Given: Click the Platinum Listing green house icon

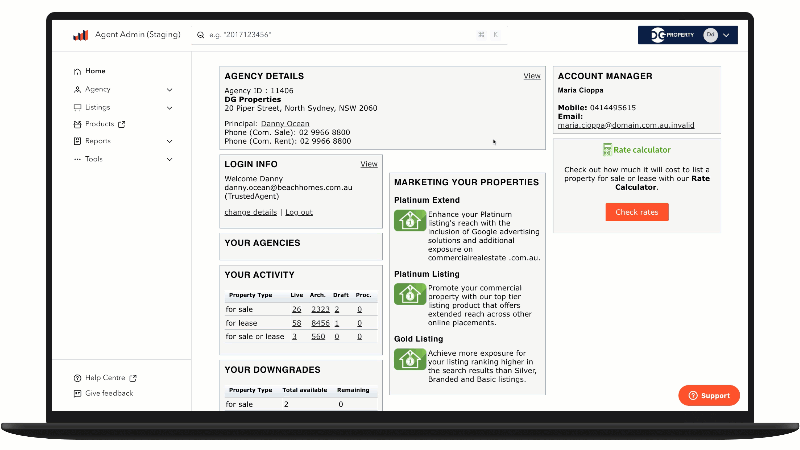Looking at the screenshot, I should point(410,294).
